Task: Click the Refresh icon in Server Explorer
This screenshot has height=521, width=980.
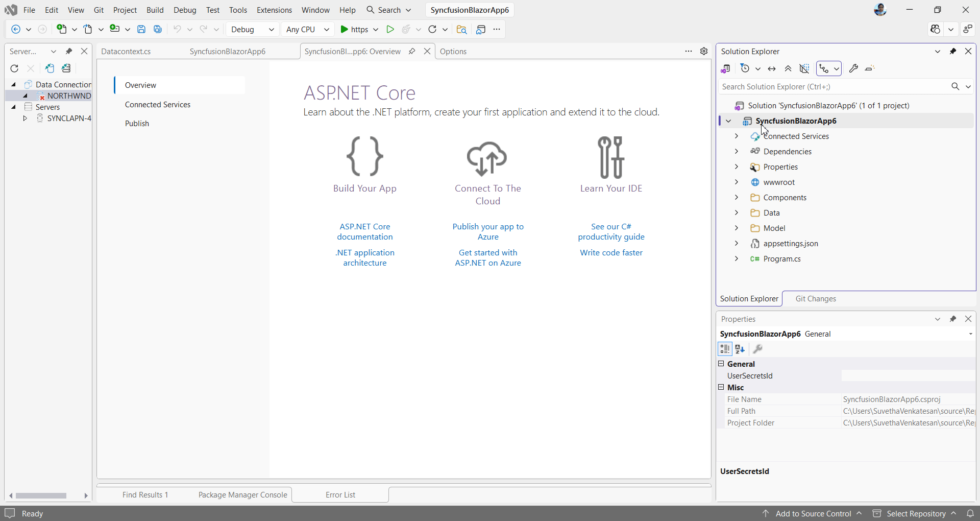Action: 14,68
